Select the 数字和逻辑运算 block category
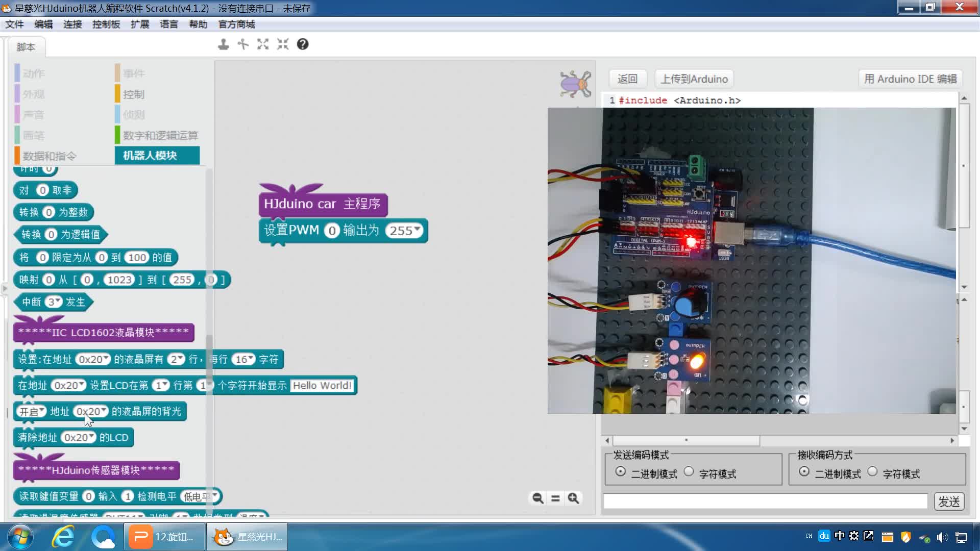 tap(157, 136)
